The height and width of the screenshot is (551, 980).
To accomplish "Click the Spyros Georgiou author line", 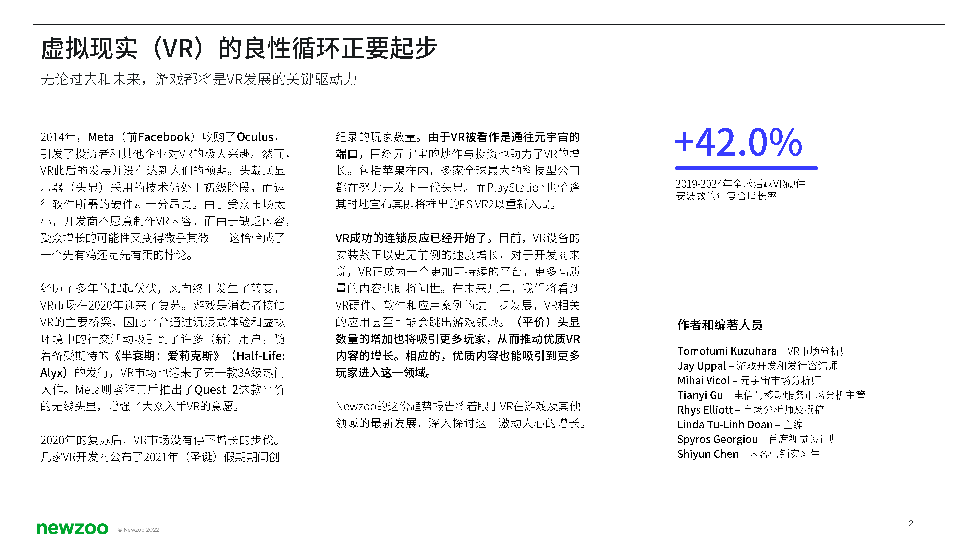I will pos(758,440).
